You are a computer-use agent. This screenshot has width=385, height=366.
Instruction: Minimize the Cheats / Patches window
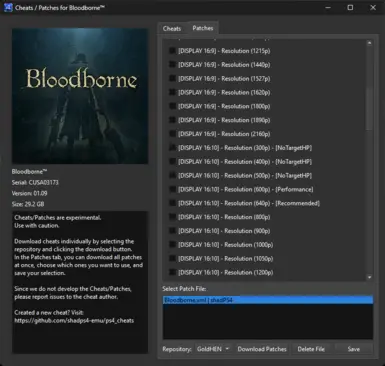point(328,7)
